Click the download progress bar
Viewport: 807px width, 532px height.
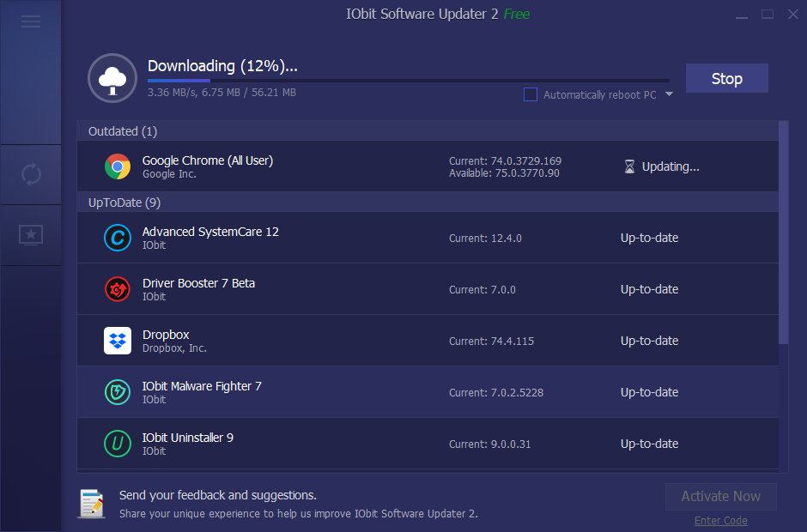409,81
